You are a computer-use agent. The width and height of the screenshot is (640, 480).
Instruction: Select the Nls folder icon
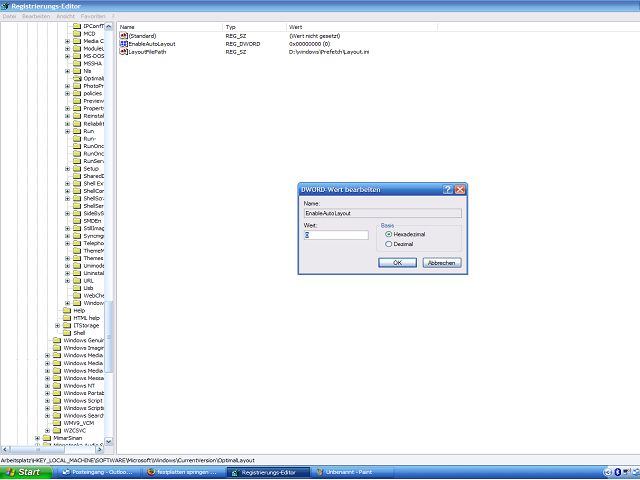point(77,71)
